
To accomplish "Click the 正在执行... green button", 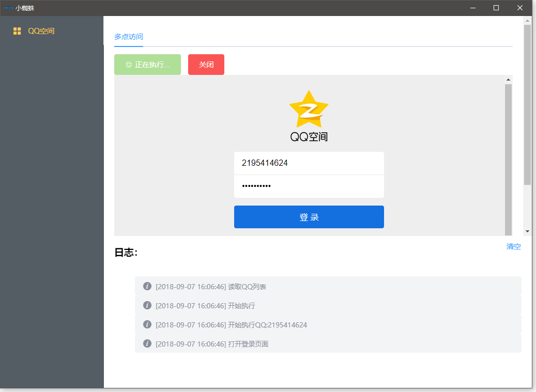I will coord(147,65).
